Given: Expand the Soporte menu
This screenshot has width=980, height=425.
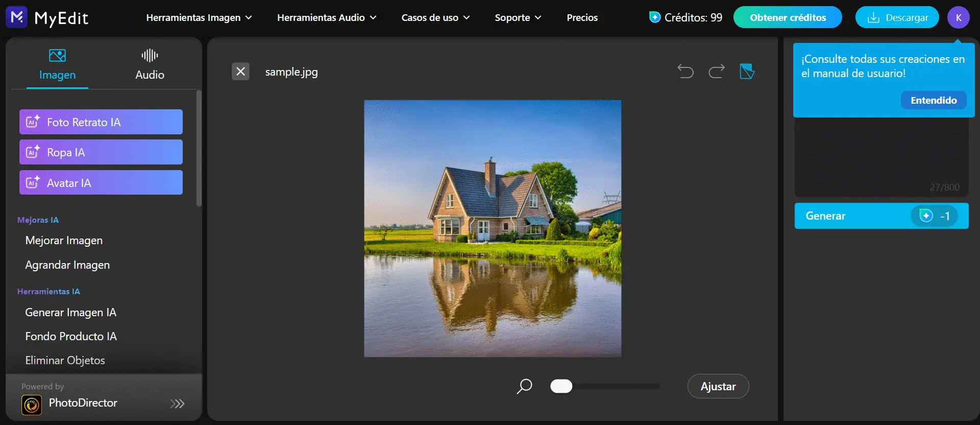Looking at the screenshot, I should (x=518, y=17).
